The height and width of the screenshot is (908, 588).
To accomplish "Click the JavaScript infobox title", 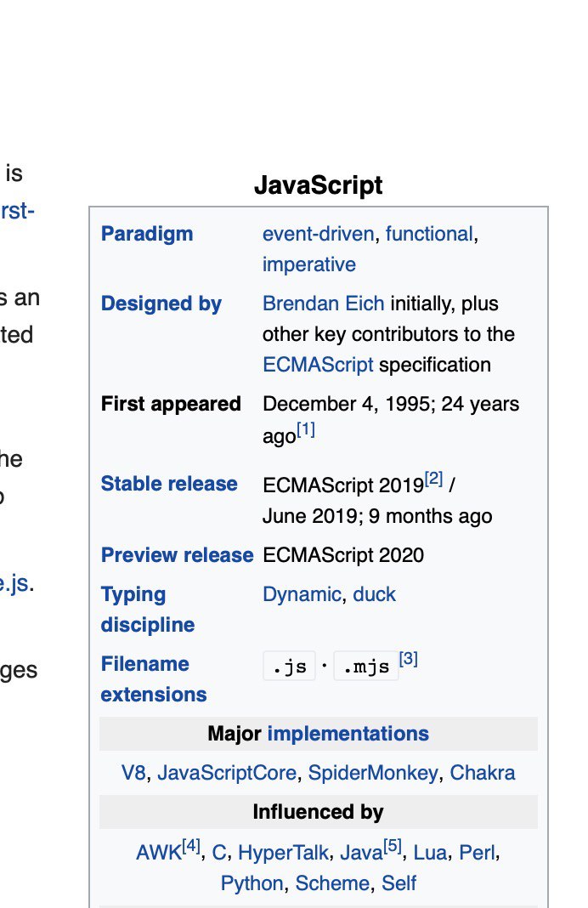I will [319, 185].
